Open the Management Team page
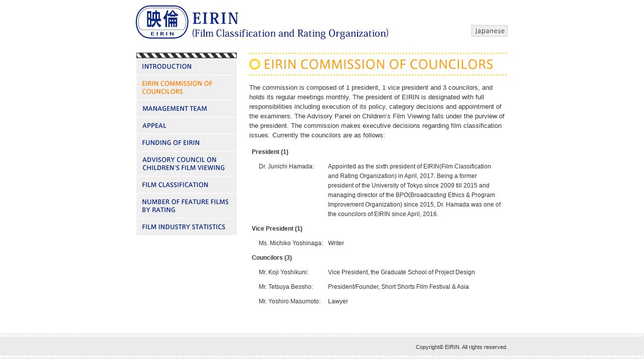The image size is (644, 359). click(x=187, y=109)
